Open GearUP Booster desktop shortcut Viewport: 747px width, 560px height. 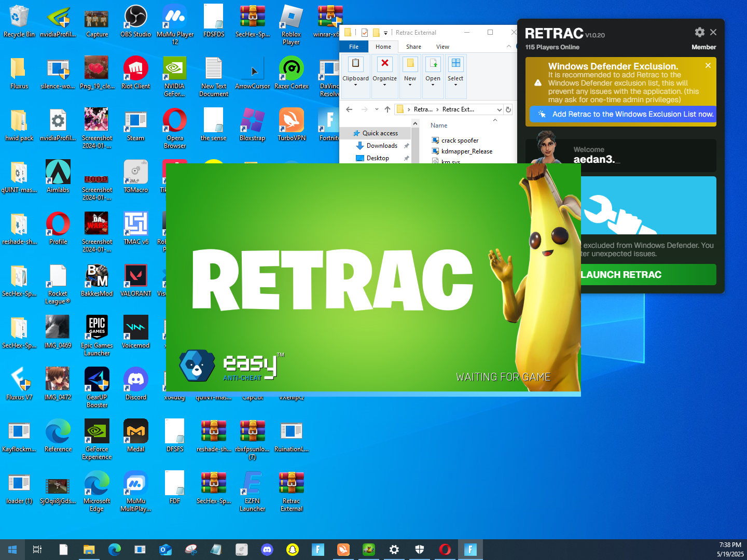click(x=97, y=388)
